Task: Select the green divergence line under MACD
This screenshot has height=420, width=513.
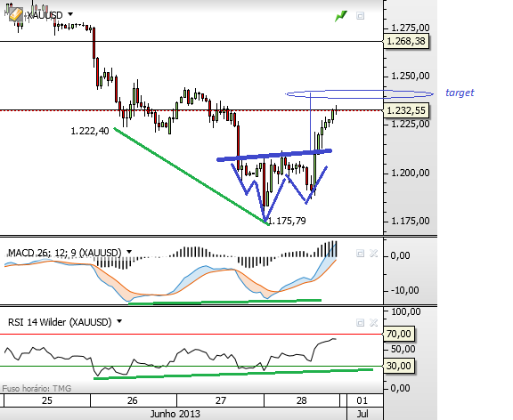Action: [x=225, y=302]
